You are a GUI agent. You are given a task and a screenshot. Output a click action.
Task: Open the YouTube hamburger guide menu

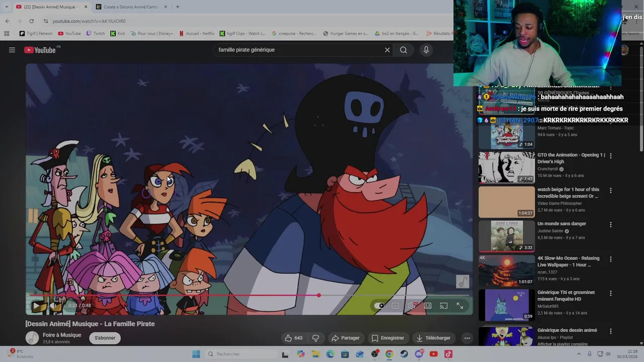tap(12, 50)
